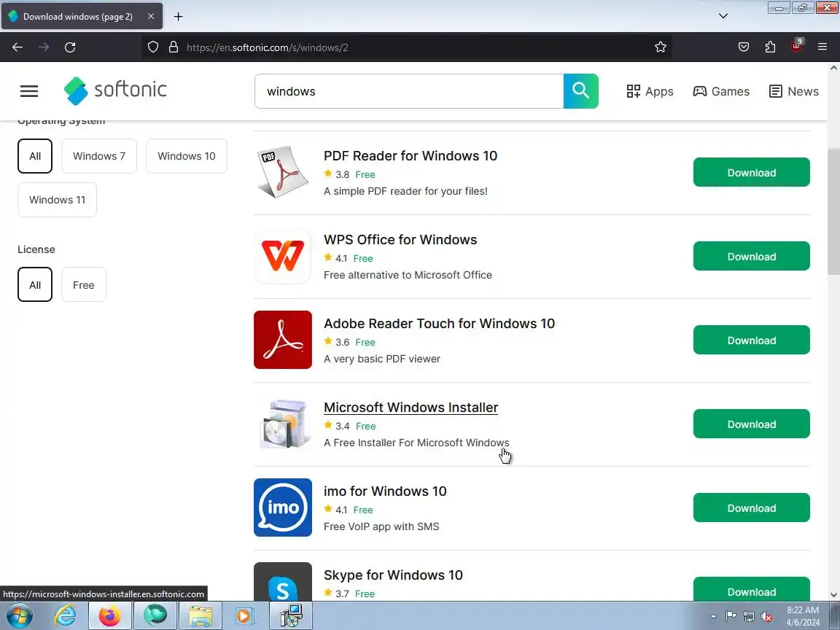
Task: Switch to Firefox in the taskbar
Action: [110, 615]
